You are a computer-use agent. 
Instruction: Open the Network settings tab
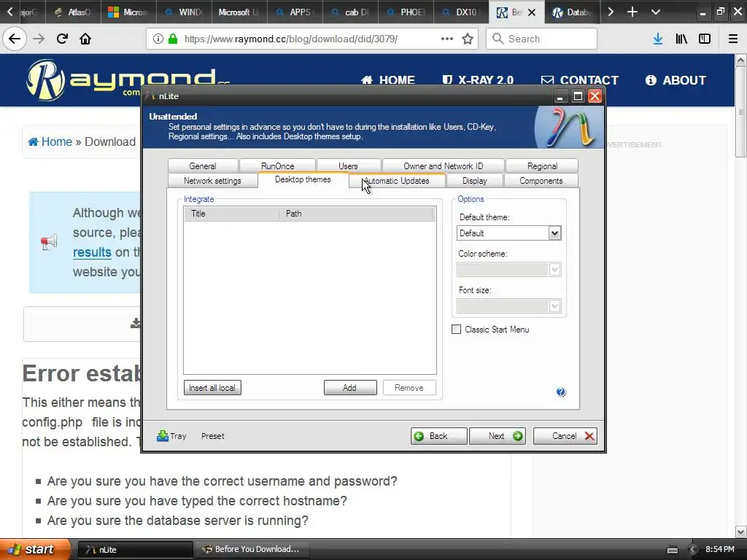coord(212,181)
